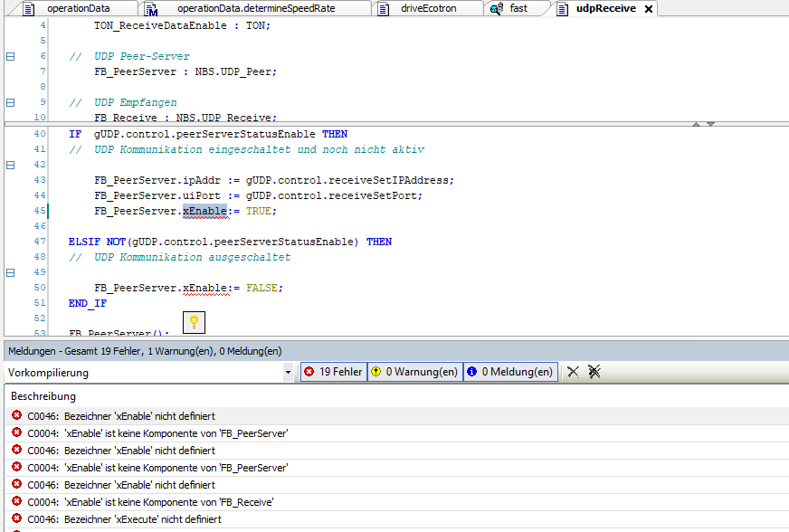Toggle the 0 Warnung(en) filter
Viewport: 789px width, 532px height.
(414, 371)
